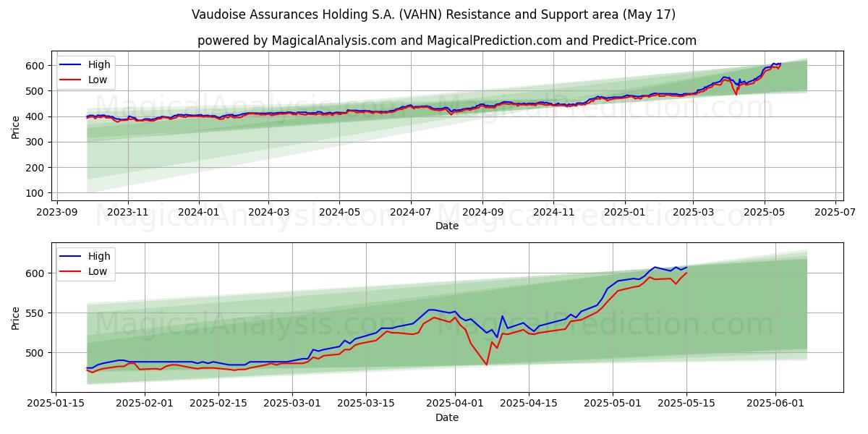Click the '2025-03-15' bottom axis label

366,404
